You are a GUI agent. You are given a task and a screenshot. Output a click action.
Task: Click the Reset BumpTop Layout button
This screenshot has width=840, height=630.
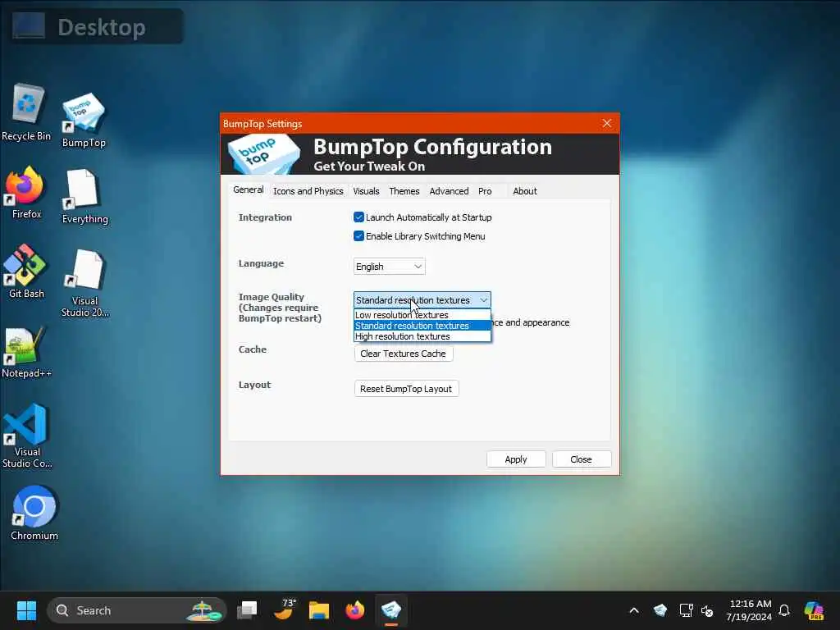[x=406, y=389]
